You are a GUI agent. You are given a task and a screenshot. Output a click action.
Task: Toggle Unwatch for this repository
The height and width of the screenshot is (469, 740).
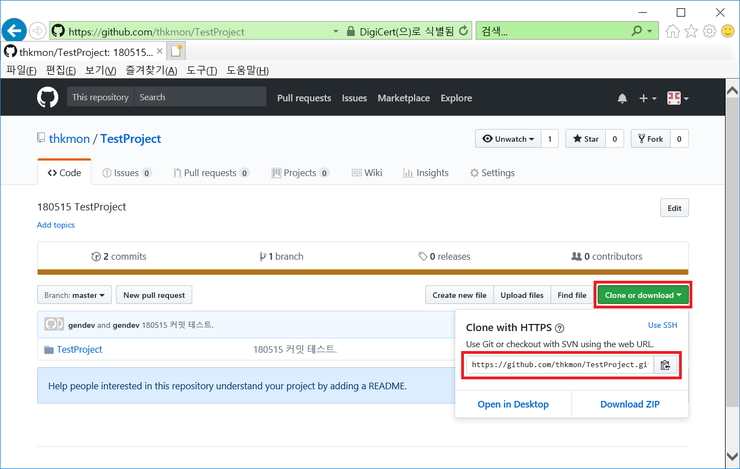508,139
